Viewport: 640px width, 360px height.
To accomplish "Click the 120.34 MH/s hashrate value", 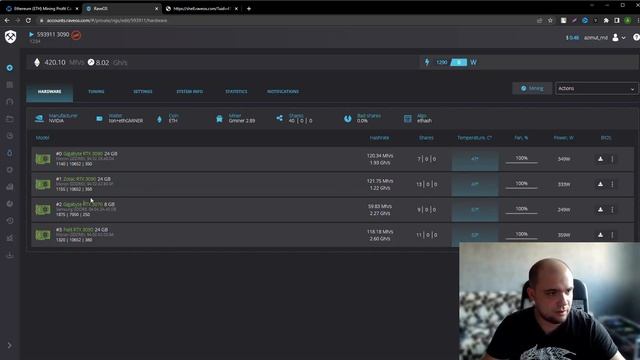I will (380, 156).
